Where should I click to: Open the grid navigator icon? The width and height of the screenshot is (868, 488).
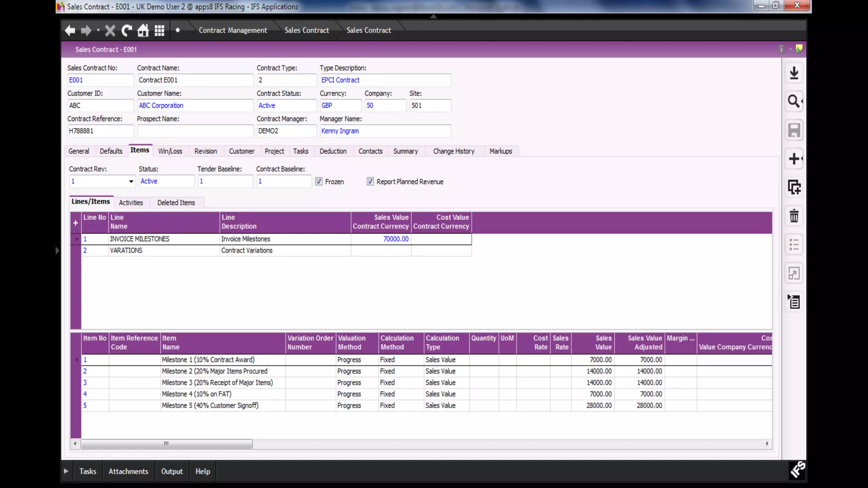click(x=159, y=30)
